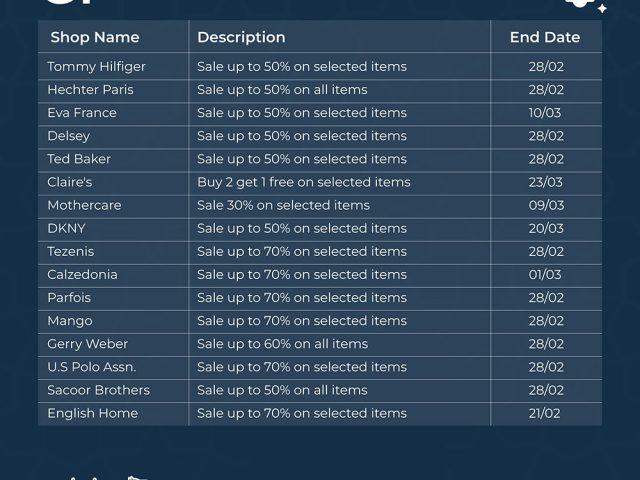Select the Mothercare sale 30% description

coord(283,205)
